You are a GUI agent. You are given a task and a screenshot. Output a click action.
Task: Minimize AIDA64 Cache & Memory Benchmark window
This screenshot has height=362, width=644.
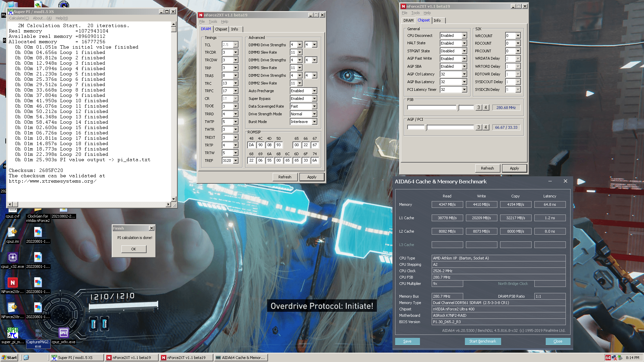(550, 181)
